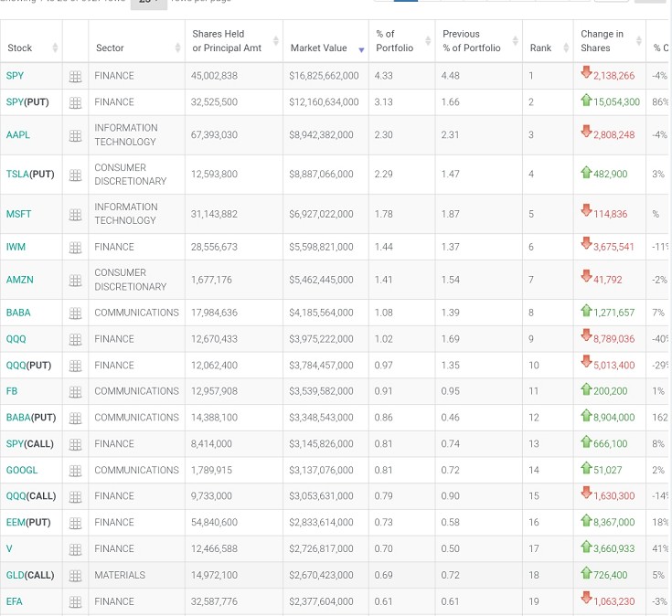Open the V stock link

tap(9, 548)
